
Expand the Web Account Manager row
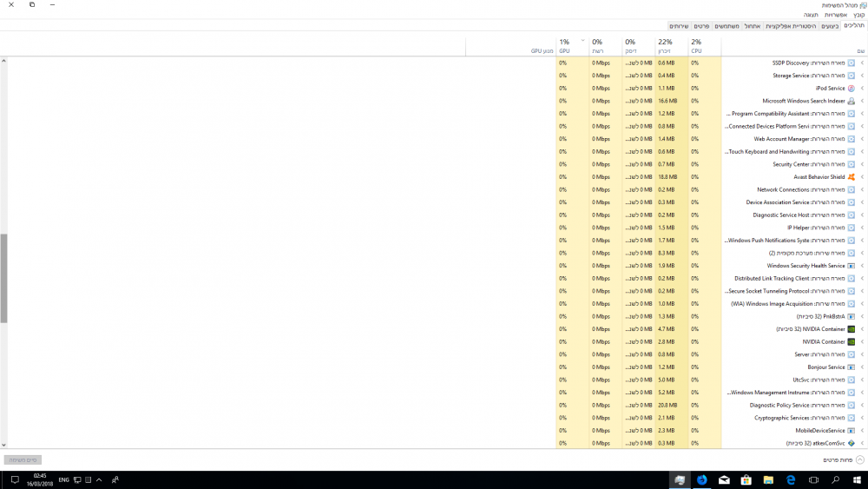pos(862,139)
